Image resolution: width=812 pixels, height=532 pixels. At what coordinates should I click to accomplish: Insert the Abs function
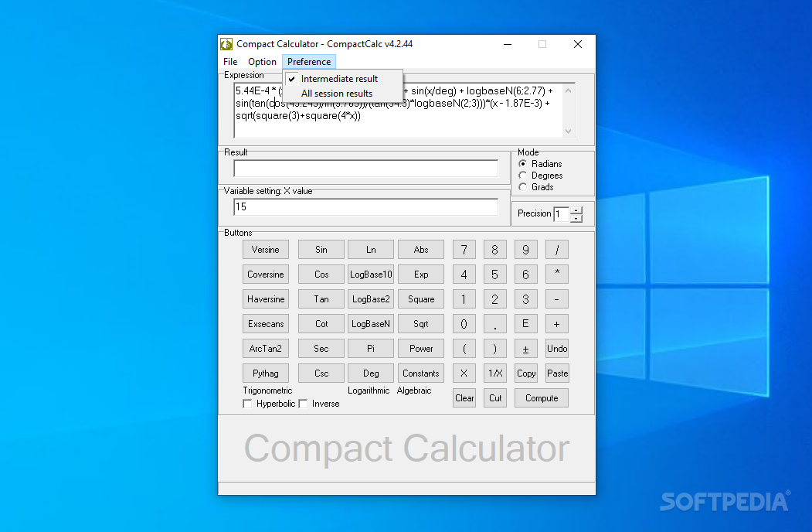(x=421, y=250)
